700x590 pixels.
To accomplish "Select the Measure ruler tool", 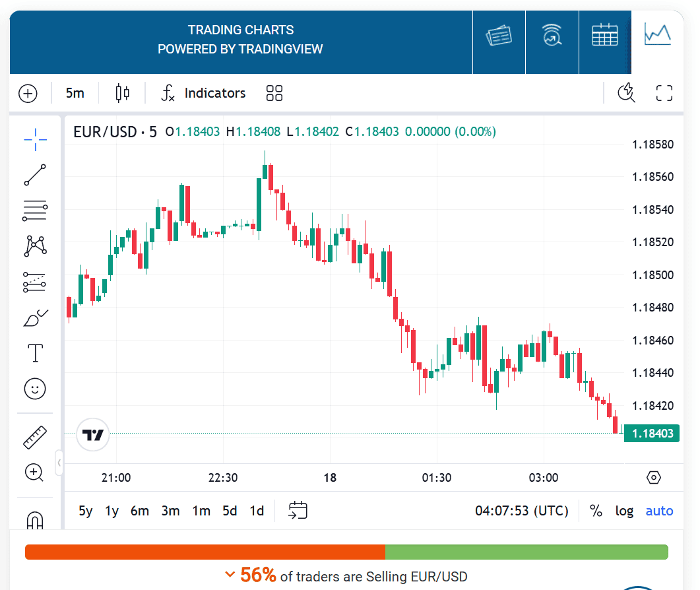I will (34, 437).
